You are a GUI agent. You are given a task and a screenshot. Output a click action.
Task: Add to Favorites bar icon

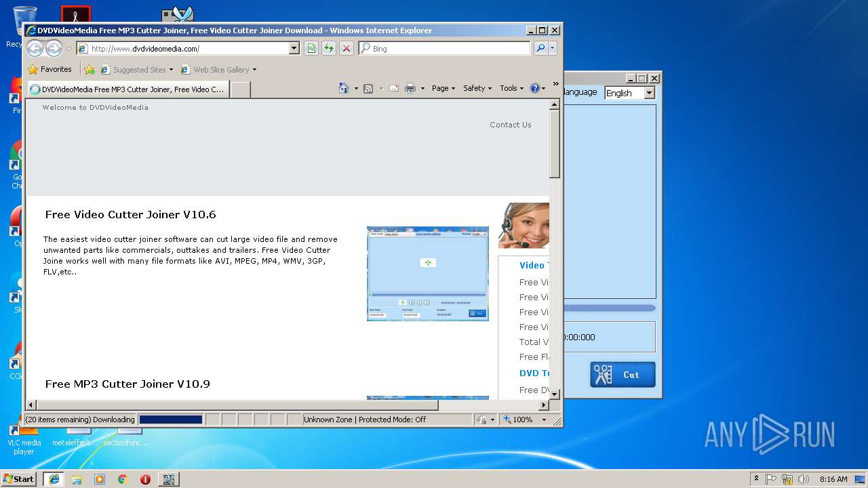pos(90,69)
